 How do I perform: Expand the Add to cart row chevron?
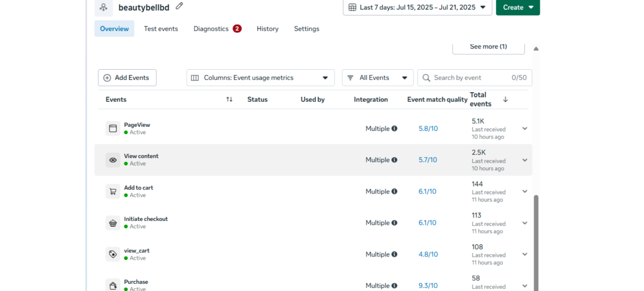525,192
